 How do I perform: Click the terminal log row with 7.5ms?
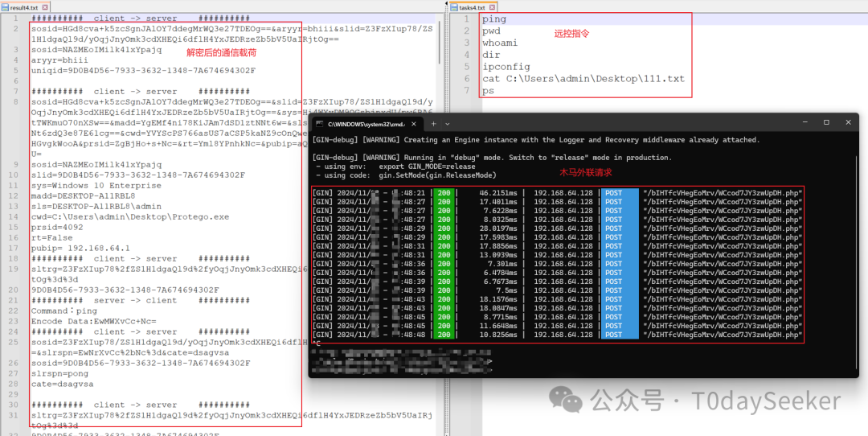click(x=558, y=290)
